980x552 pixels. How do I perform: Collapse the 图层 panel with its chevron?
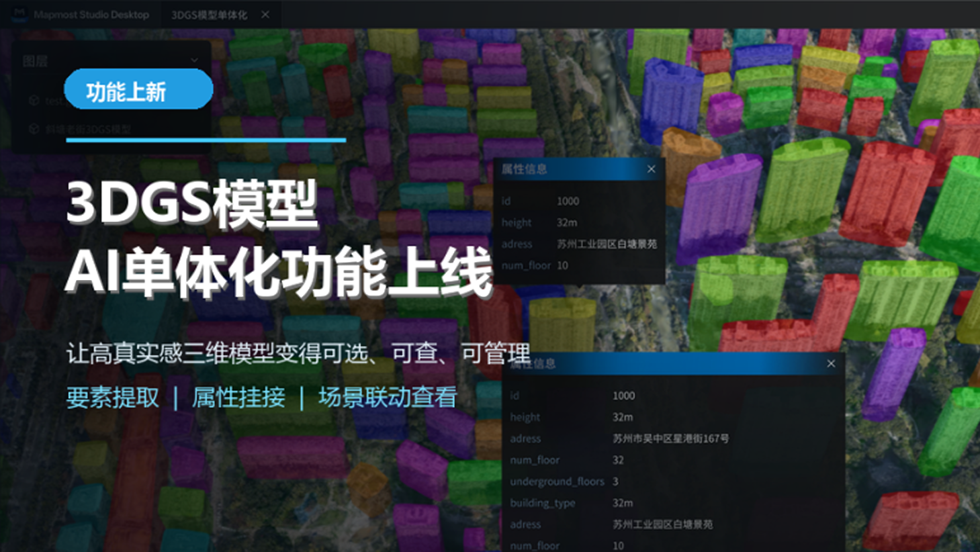[194, 60]
